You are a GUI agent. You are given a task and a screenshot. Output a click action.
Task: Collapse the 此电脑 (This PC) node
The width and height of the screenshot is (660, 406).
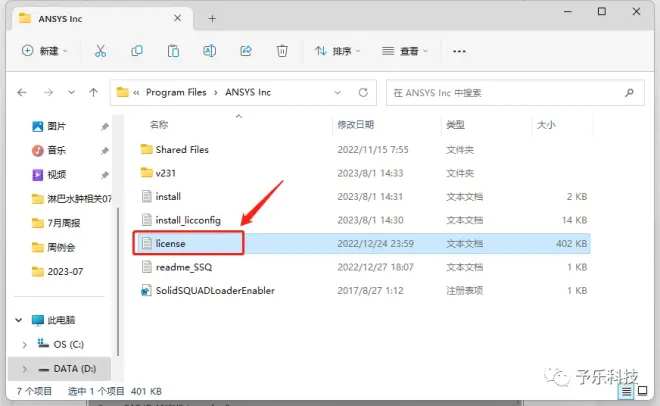[19, 320]
